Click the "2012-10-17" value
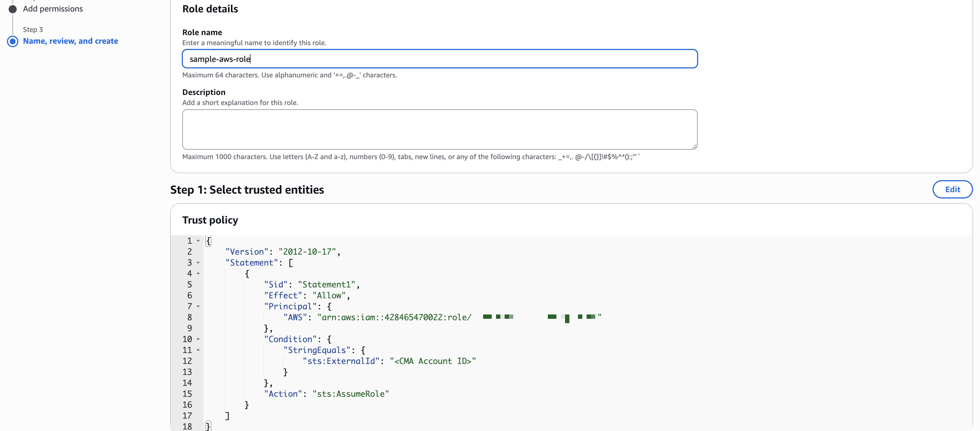This screenshot has width=980, height=431. [x=307, y=252]
